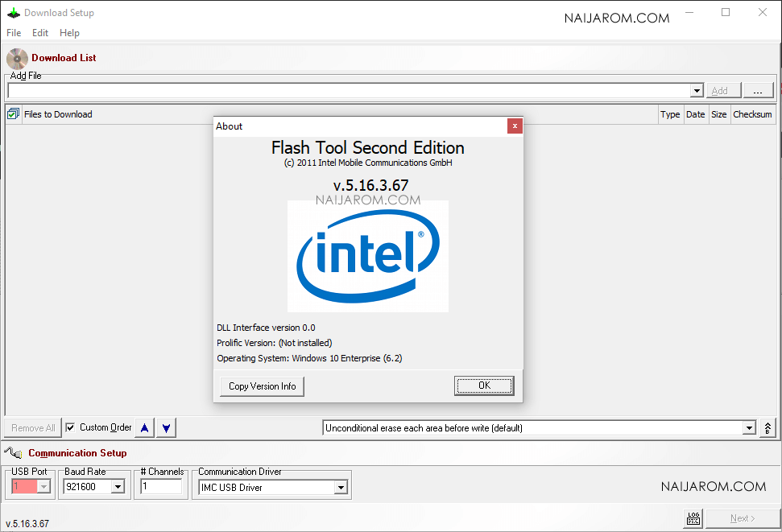Toggle the Custom Order checkbox
The image size is (782, 532).
[70, 427]
